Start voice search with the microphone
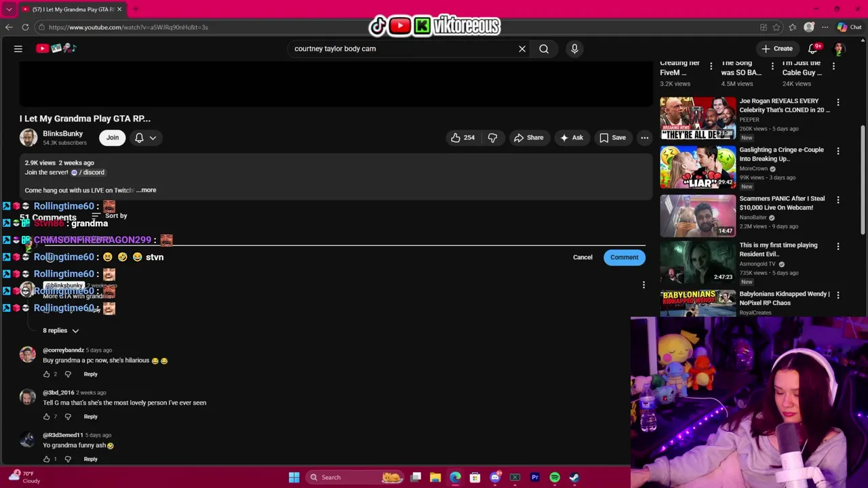 574,49
